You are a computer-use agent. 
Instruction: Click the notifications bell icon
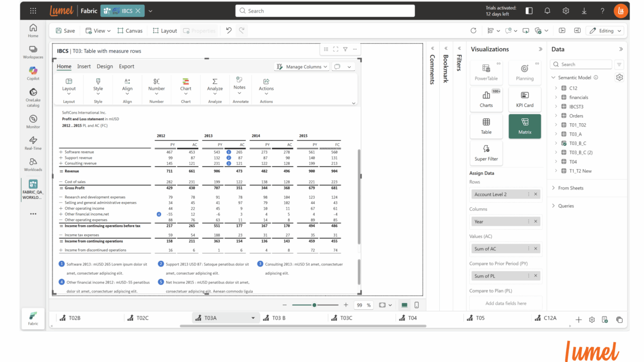[x=547, y=11]
